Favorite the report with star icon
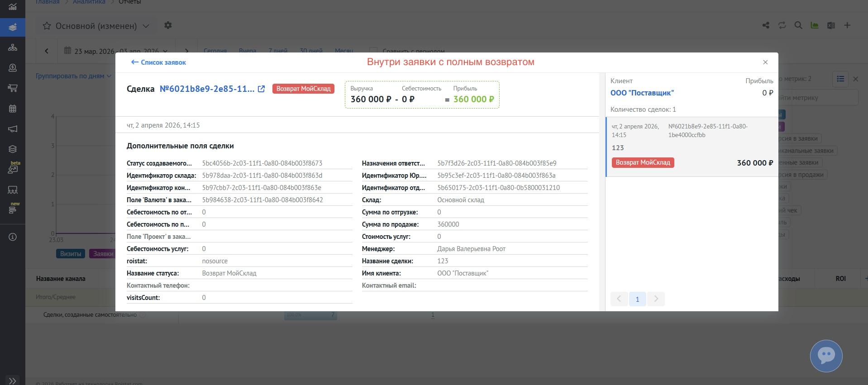The height and width of the screenshot is (385, 868). (47, 26)
